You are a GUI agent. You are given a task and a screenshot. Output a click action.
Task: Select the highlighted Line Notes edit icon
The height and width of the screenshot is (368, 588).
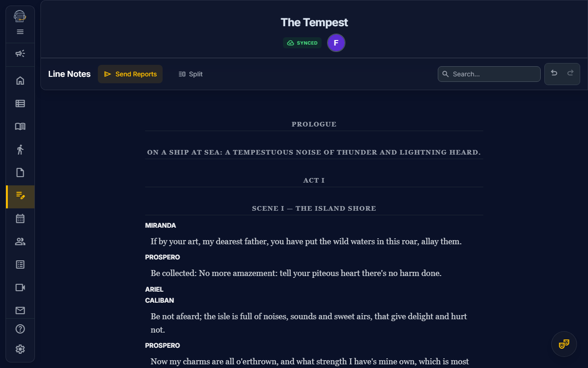20,197
